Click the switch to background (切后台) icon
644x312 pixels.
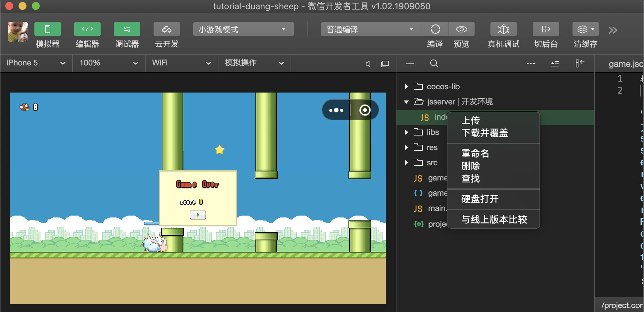(546, 29)
